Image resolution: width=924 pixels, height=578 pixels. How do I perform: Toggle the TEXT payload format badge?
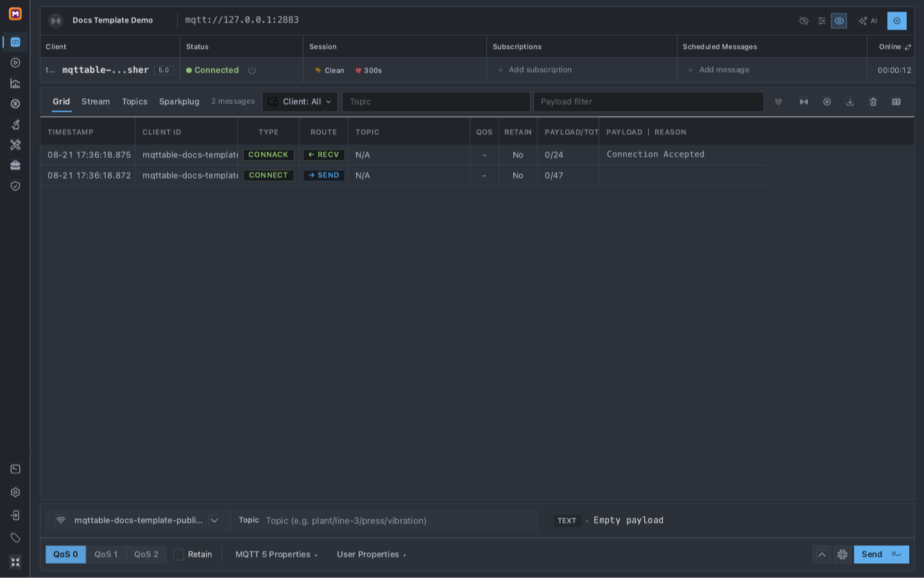(567, 521)
